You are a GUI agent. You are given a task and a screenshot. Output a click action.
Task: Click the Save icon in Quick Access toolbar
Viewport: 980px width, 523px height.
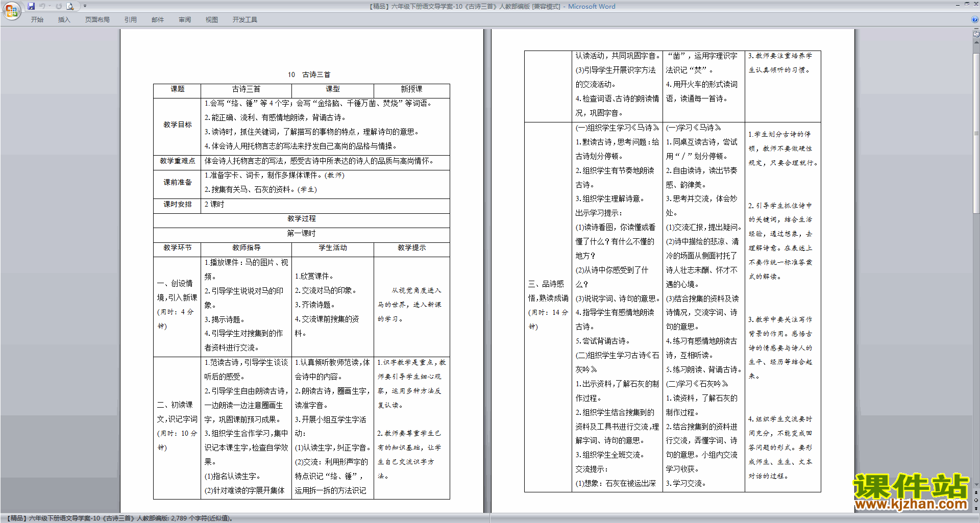(31, 6)
